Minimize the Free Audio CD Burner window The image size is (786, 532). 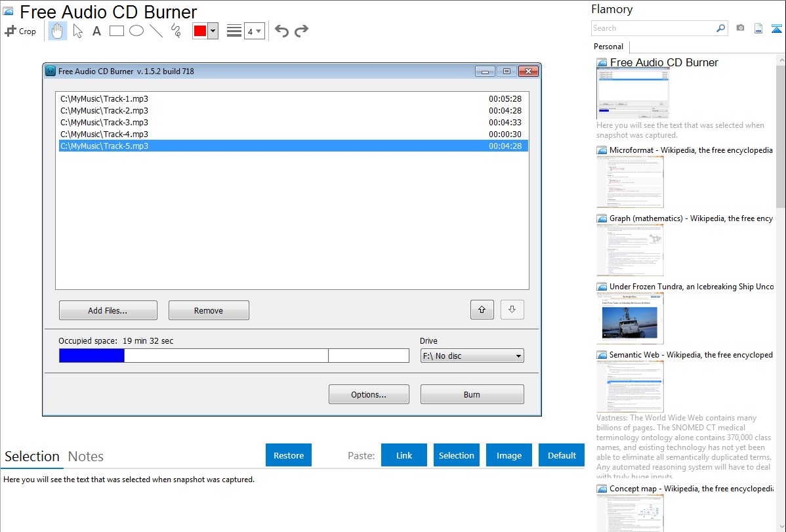click(485, 72)
